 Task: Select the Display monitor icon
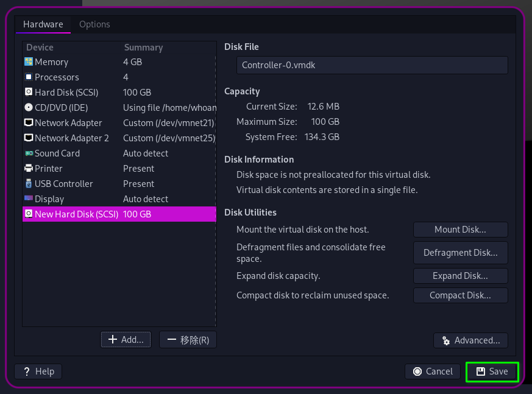pyautogui.click(x=29, y=199)
